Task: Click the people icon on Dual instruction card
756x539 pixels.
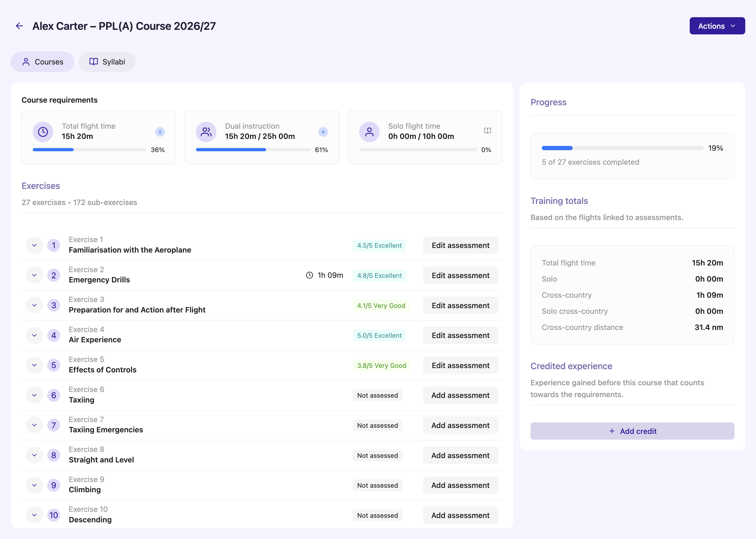Action: coord(206,132)
